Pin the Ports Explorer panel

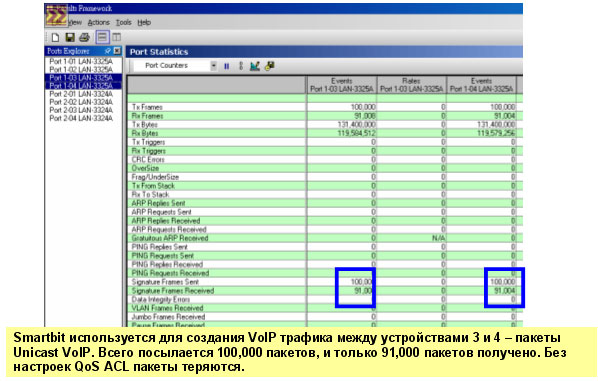(107, 51)
